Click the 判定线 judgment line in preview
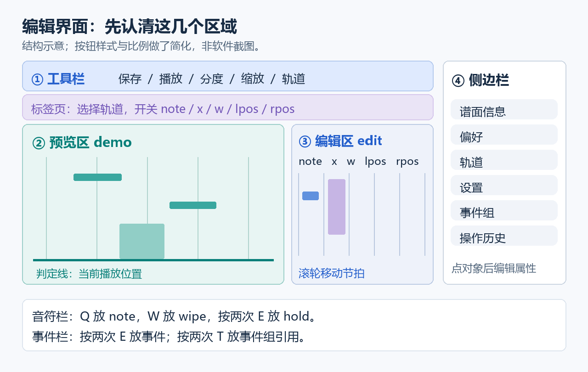This screenshot has width=588, height=372. 153,260
